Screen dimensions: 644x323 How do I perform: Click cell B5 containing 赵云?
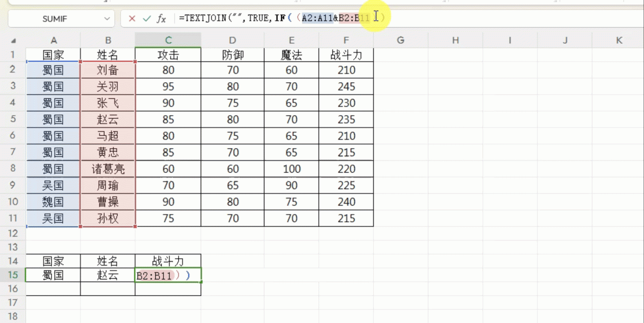(x=108, y=119)
